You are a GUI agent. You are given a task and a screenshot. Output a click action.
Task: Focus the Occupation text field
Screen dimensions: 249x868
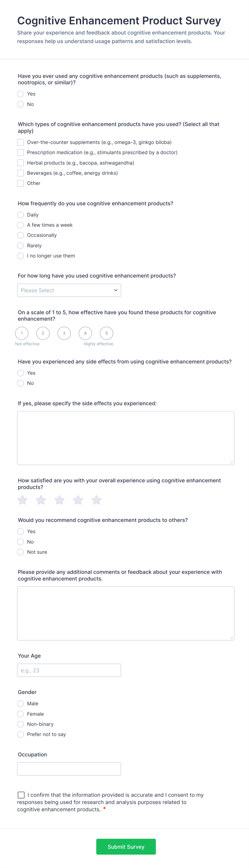click(69, 769)
